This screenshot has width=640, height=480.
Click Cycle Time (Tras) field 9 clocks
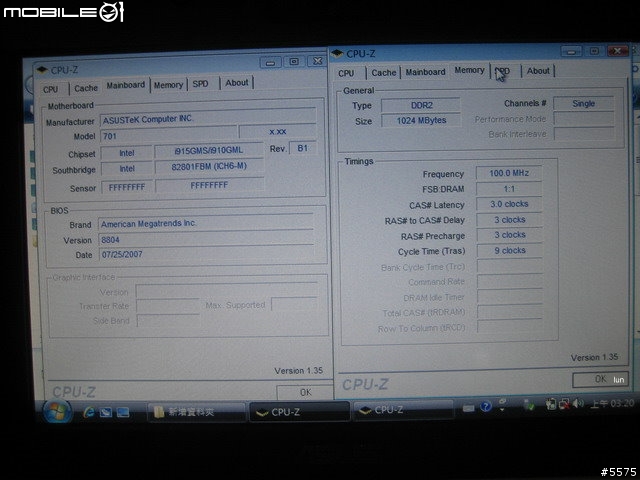coord(510,251)
